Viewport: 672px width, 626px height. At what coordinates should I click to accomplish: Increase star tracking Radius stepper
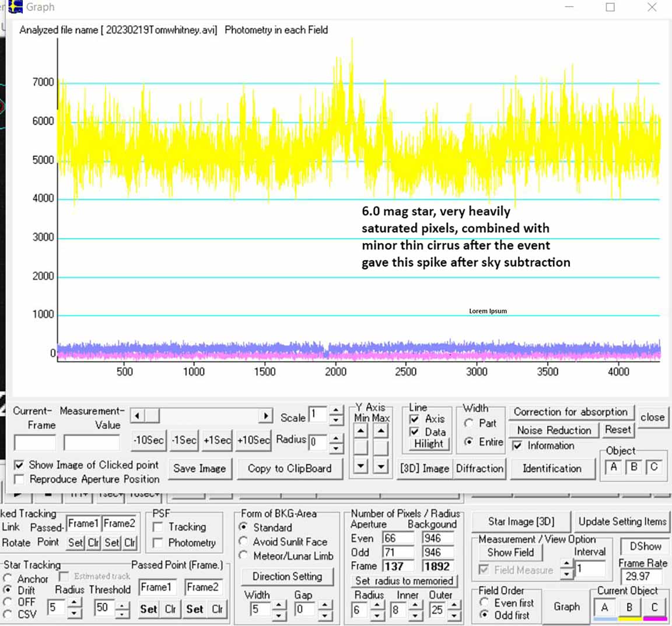(73, 603)
